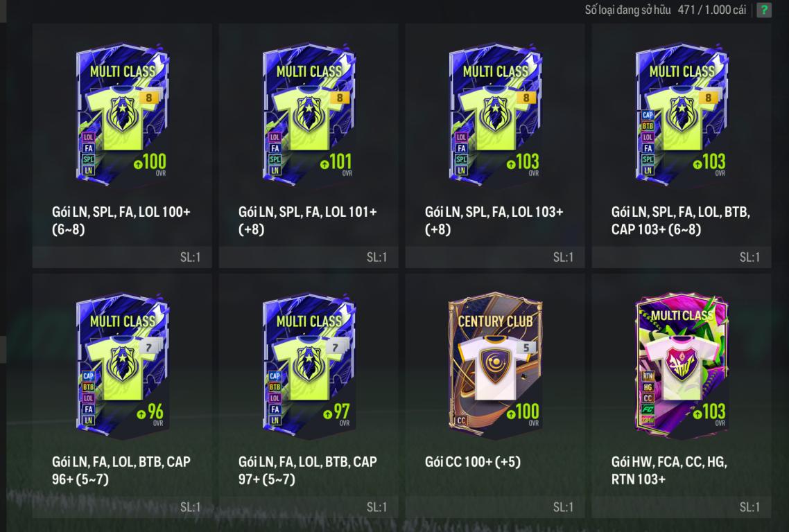Click the label 'Gói LN, SPL, FA, LOL 103+ (+8)'

(494, 220)
